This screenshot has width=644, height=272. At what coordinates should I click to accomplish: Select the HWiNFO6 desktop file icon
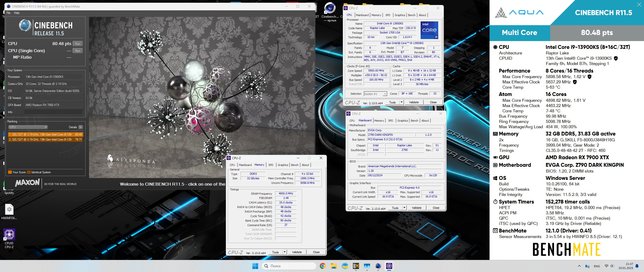[x=9, y=212]
